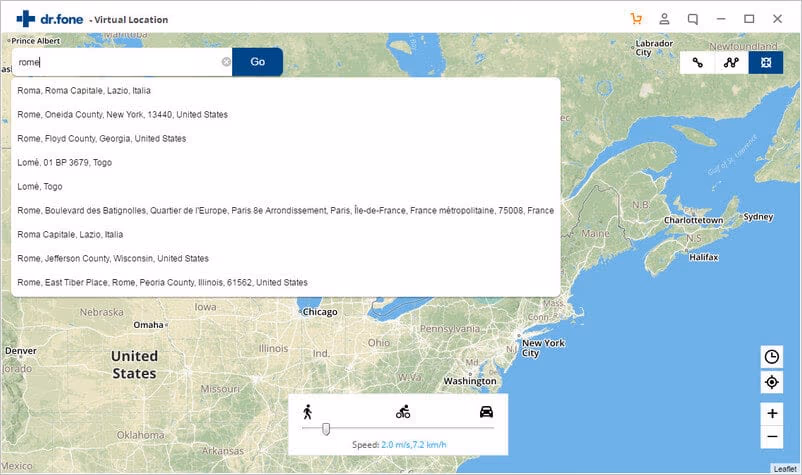Zoom in the map with plus
Screen dimensions: 802x475
[771, 413]
